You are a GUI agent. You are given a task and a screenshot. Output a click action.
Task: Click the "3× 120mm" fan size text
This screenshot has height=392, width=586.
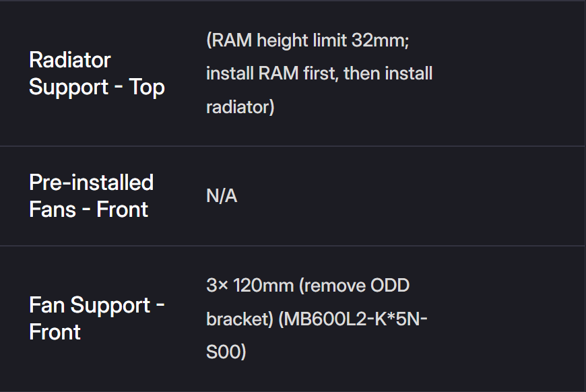coord(249,286)
